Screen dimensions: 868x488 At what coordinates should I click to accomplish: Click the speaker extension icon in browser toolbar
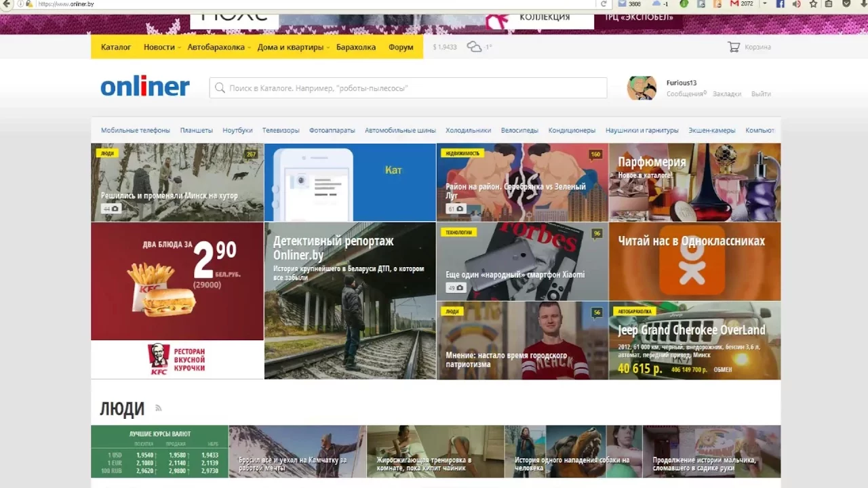(x=797, y=4)
